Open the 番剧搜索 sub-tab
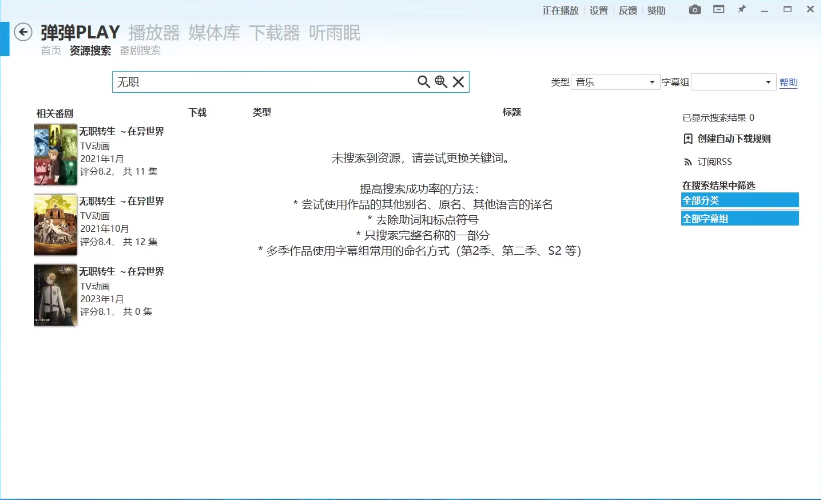This screenshot has height=500, width=821. point(140,51)
